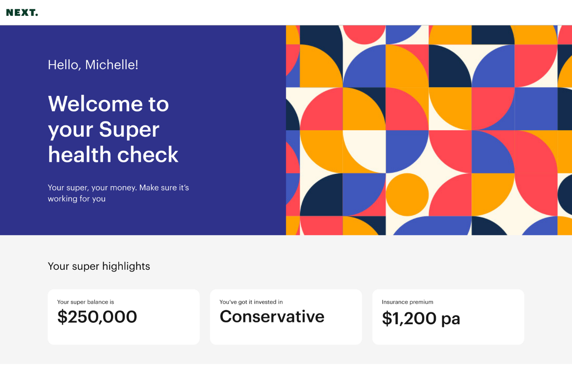
Task: Click the "Your super balance is" label
Action: (86, 302)
